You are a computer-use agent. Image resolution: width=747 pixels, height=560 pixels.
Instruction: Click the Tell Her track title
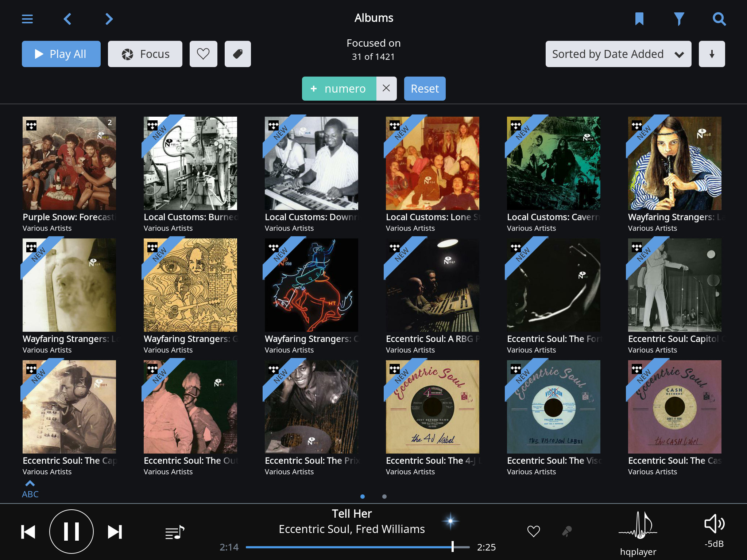tap(352, 514)
